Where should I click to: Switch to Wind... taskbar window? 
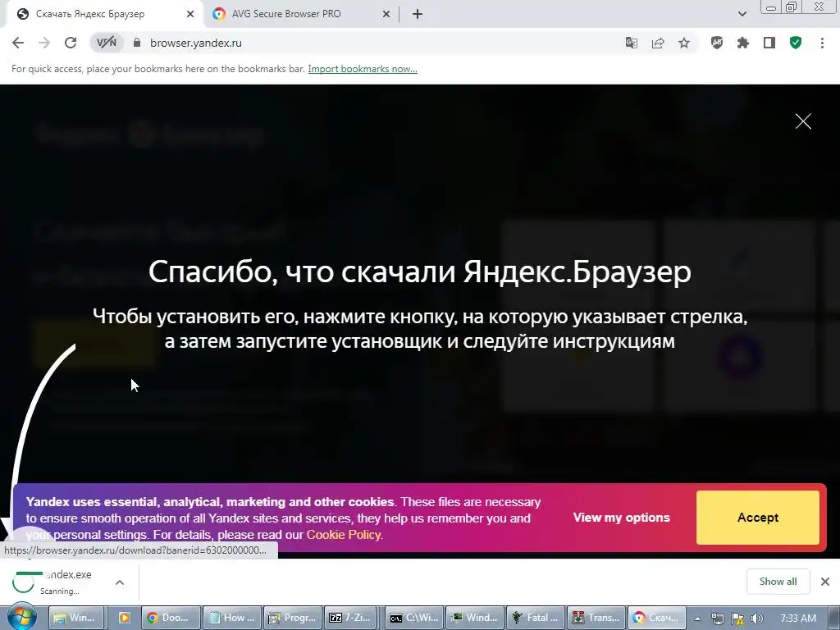coord(476,618)
